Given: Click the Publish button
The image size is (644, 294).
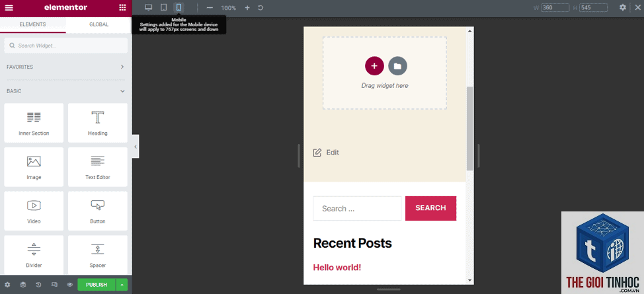Looking at the screenshot, I should (x=97, y=285).
